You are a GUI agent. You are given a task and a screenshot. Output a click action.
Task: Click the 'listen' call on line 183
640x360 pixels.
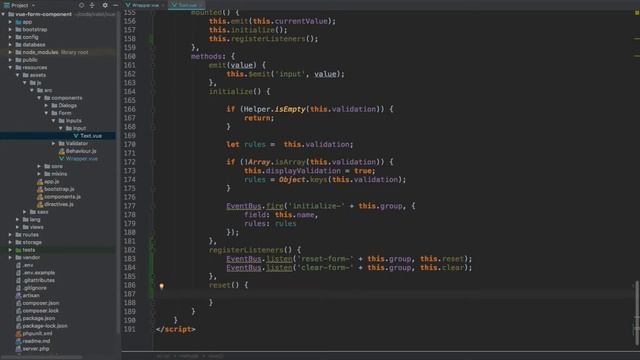pyautogui.click(x=279, y=259)
